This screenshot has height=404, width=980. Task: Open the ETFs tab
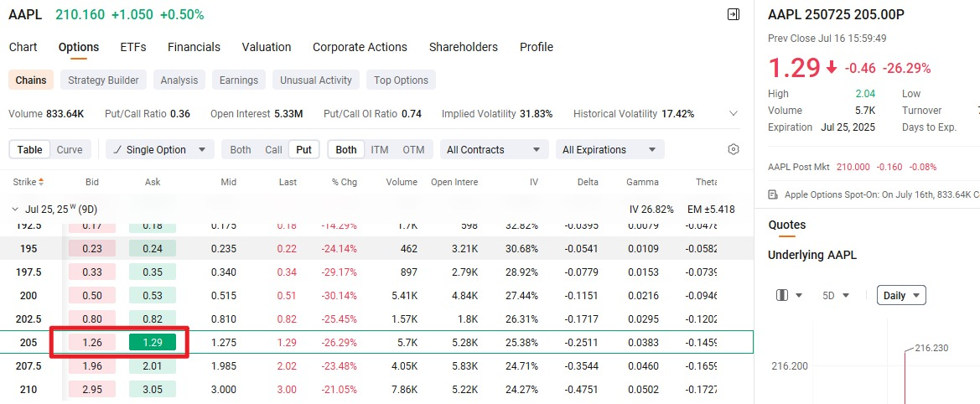pos(133,47)
